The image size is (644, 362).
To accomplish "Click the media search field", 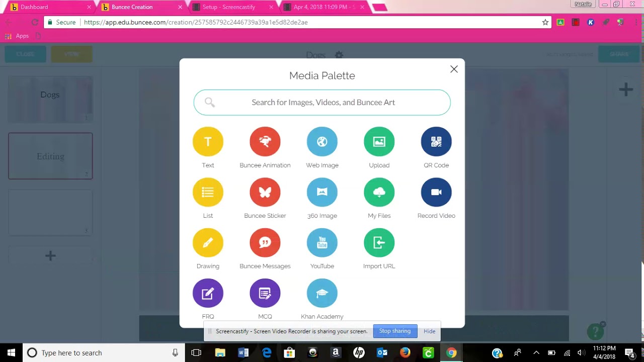I will (322, 103).
